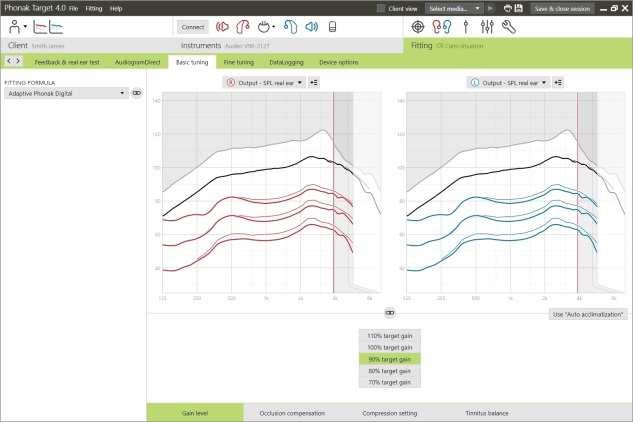Select the Basic tuning tab
The image size is (633, 422).
tap(192, 62)
